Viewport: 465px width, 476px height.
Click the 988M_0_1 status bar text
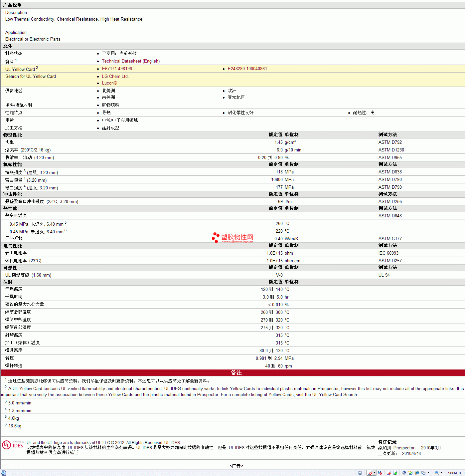(456, 473)
